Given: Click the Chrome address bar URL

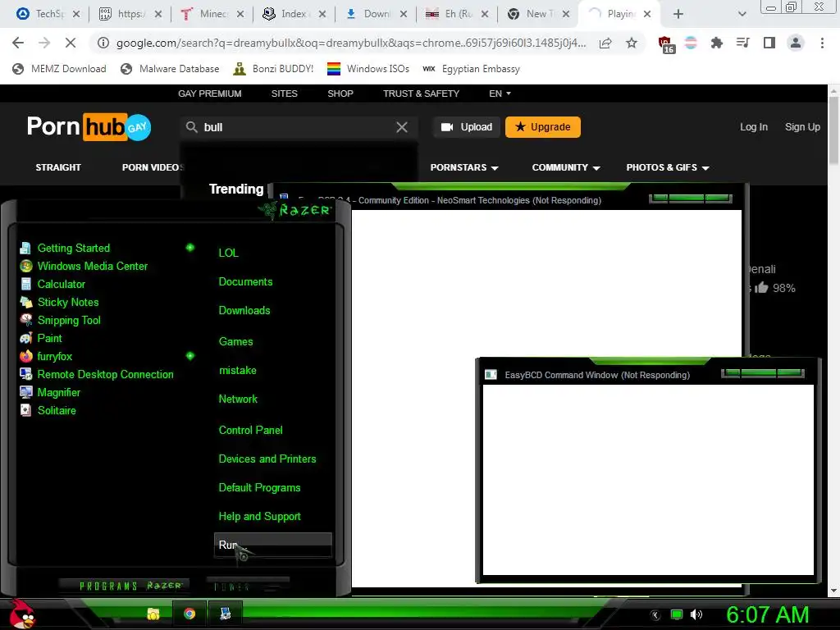Looking at the screenshot, I should click(351, 43).
